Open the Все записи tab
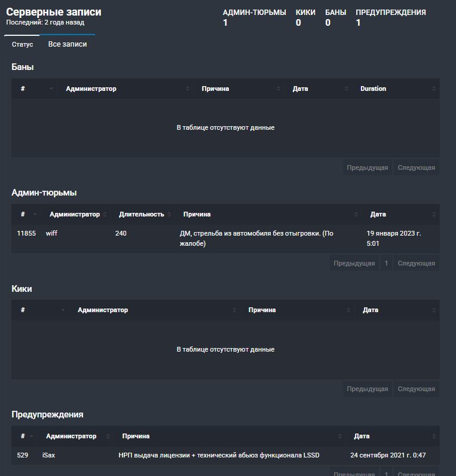 pos(68,44)
